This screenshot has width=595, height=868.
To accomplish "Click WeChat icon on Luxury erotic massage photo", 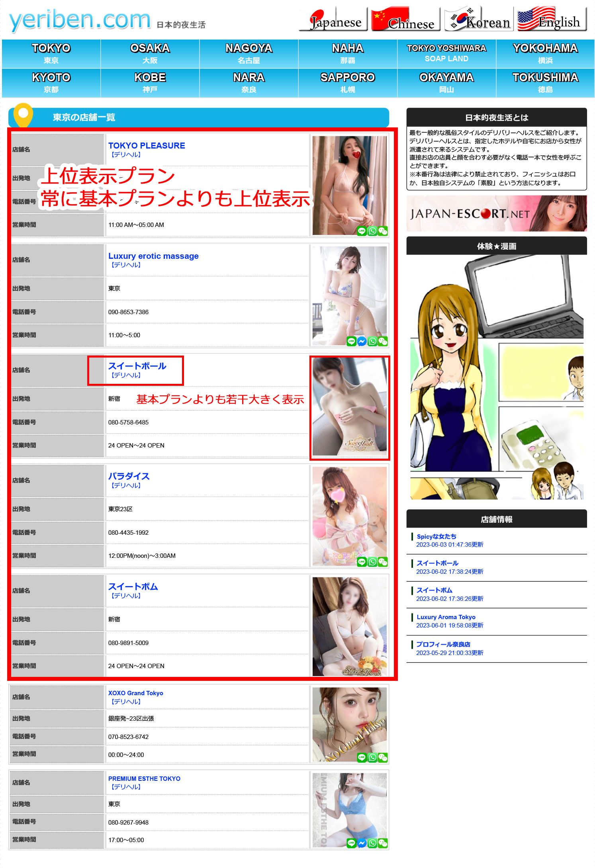I will pyautogui.click(x=383, y=341).
